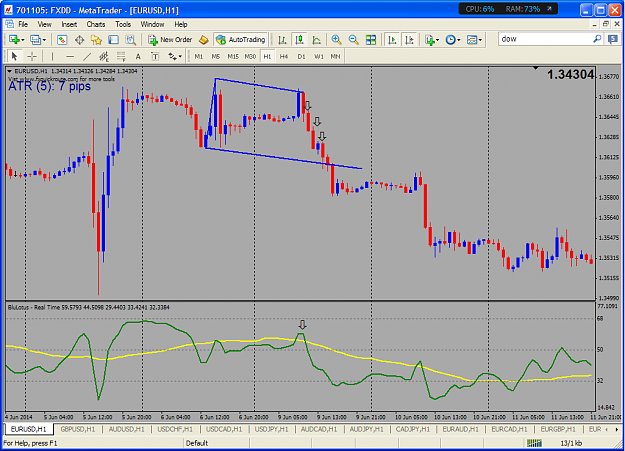Open the Window menu
Screen dimensions: 625x451
coord(152,24)
